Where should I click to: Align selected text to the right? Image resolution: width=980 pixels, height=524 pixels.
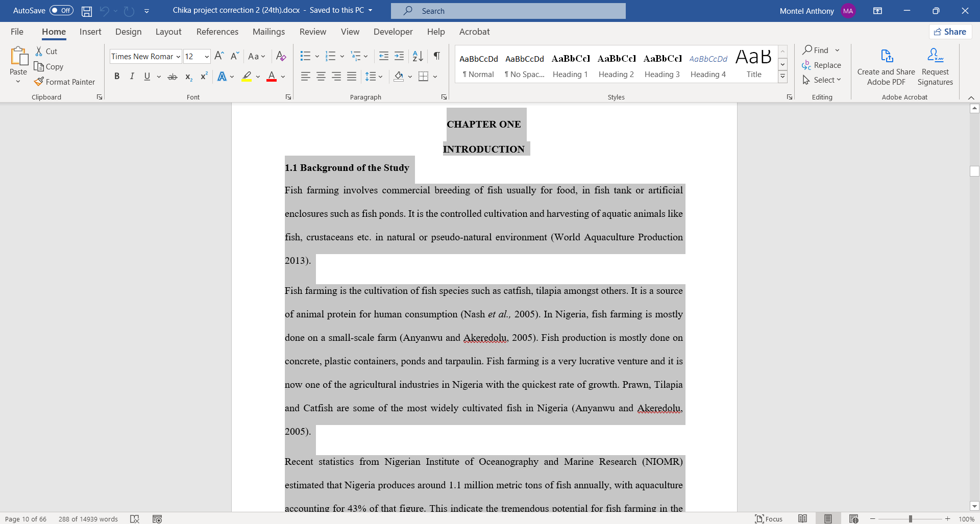click(x=336, y=77)
